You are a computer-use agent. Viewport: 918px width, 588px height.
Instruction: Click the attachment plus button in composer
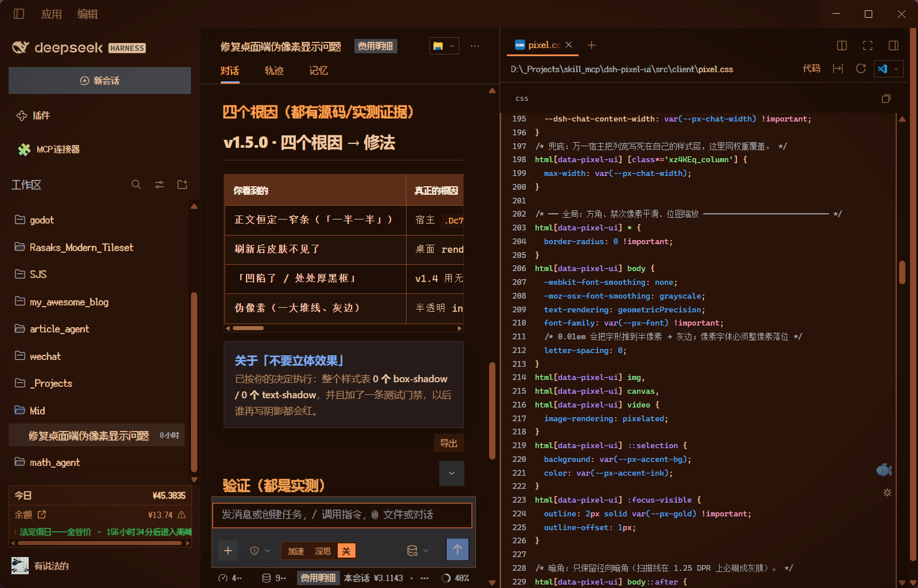228,550
